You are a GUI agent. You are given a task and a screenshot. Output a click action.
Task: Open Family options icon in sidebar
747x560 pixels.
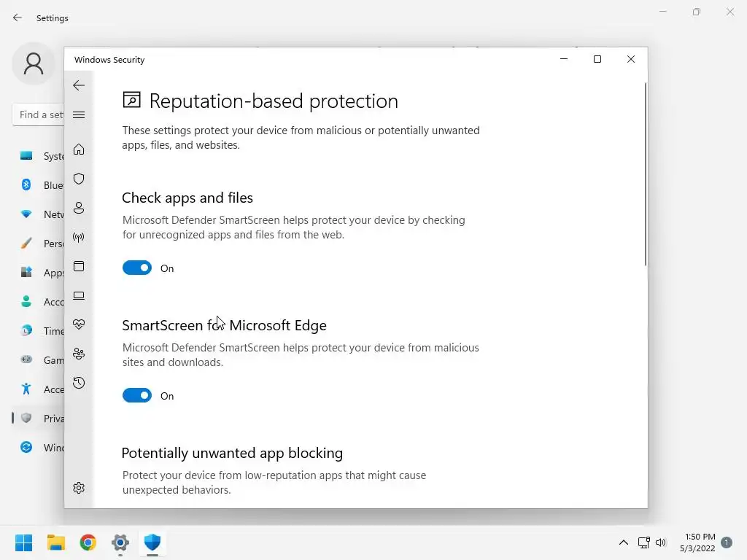[79, 354]
